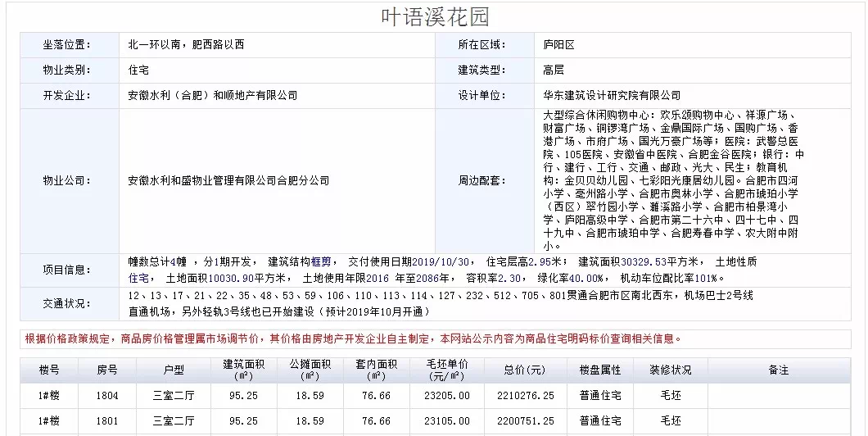Select the 坐落位置 label cell
This screenshot has width=868, height=436.
[x=67, y=45]
